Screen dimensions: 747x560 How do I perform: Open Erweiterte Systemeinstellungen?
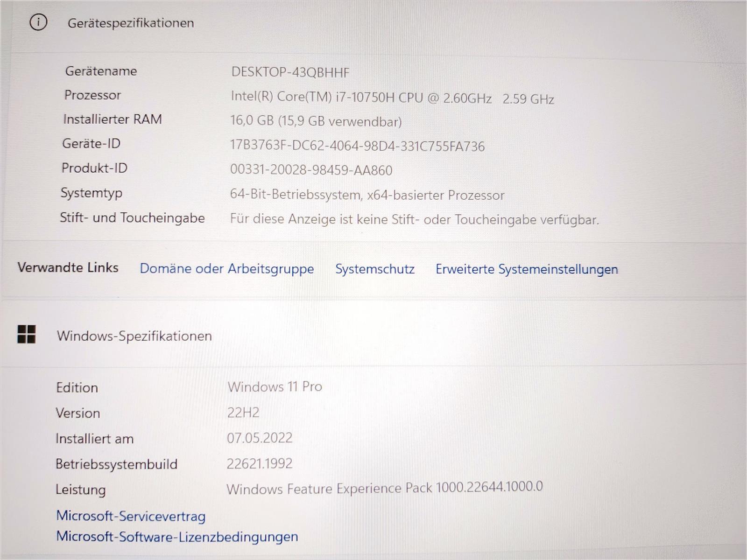[x=526, y=269]
